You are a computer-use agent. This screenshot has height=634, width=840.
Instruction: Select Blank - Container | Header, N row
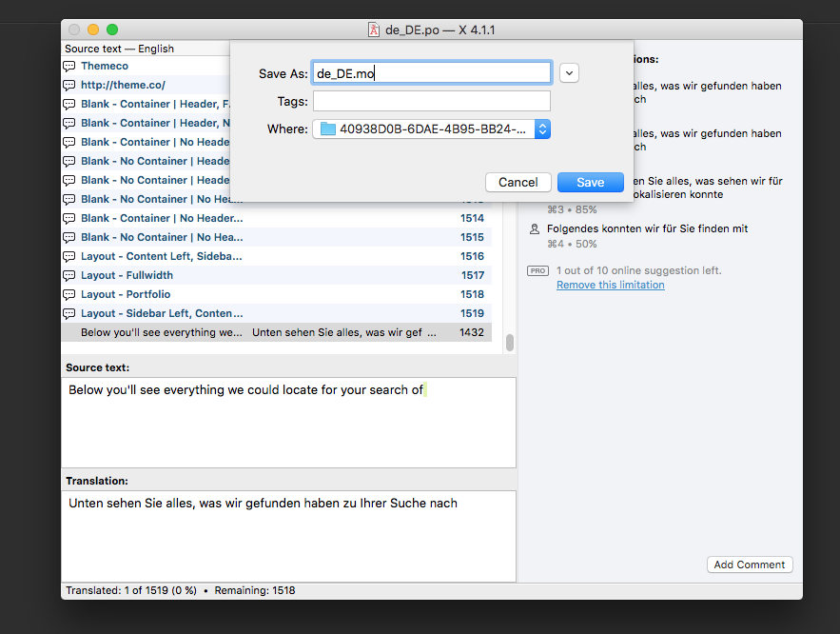(146, 123)
